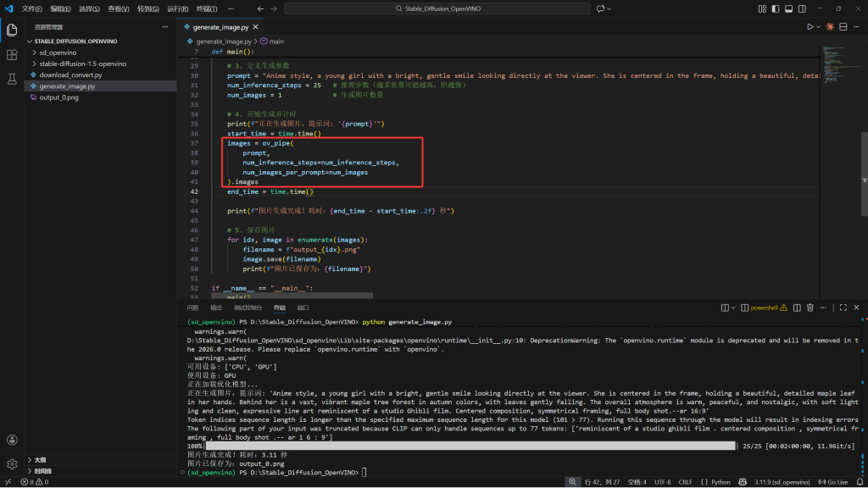Open the Extensions view in activity bar
Screen dimensions: 868x488
point(12,54)
